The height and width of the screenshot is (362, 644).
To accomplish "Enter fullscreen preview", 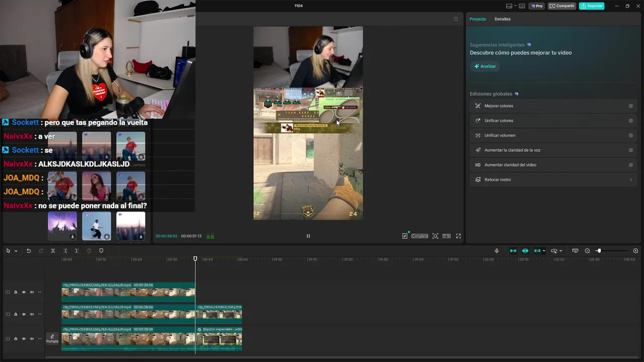I will 458,236.
